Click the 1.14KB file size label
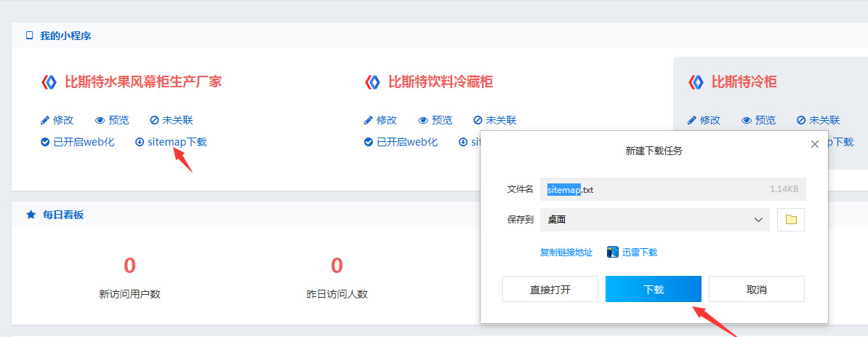 784,189
